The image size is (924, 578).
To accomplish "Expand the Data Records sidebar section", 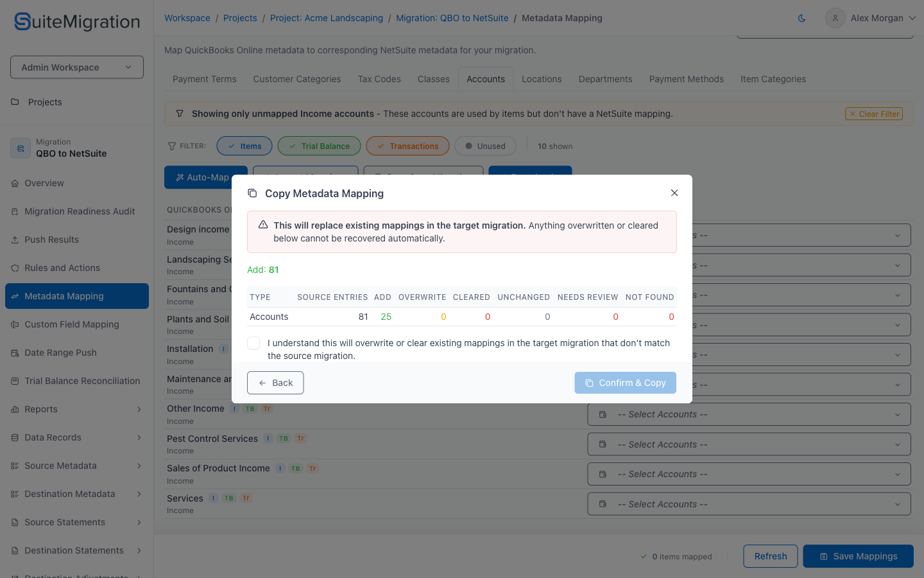I will pos(139,437).
